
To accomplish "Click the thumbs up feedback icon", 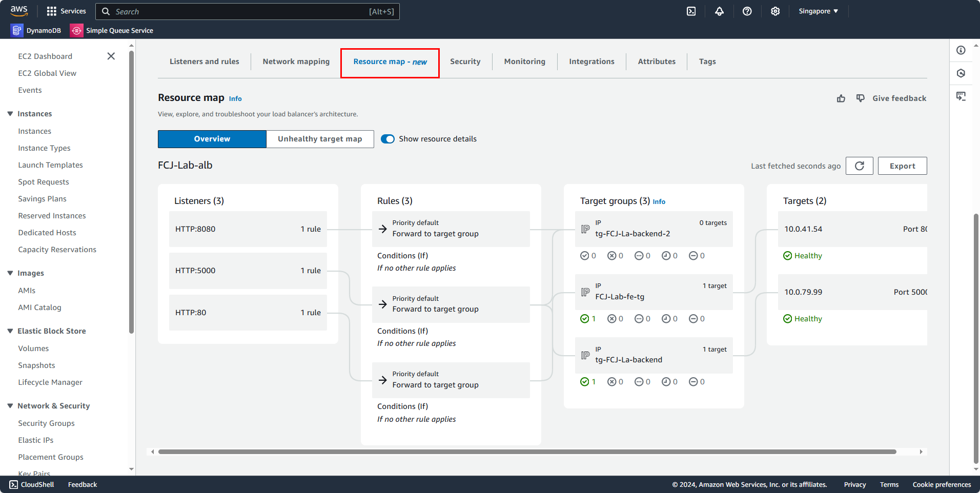I will coord(841,98).
